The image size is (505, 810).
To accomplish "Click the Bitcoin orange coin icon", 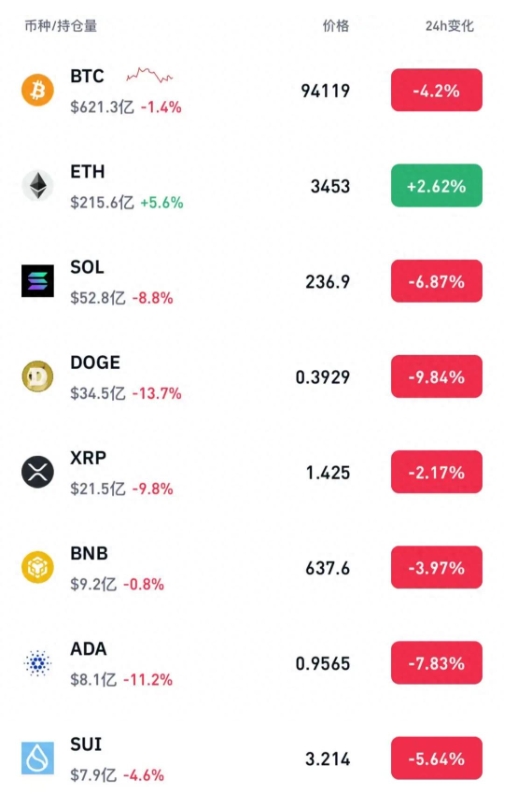I will tap(37, 90).
